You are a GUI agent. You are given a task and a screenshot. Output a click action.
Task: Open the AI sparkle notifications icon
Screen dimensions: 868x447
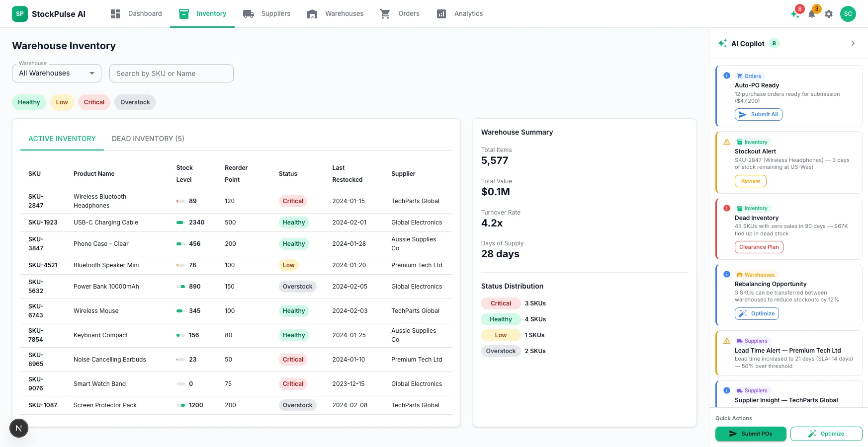click(795, 14)
